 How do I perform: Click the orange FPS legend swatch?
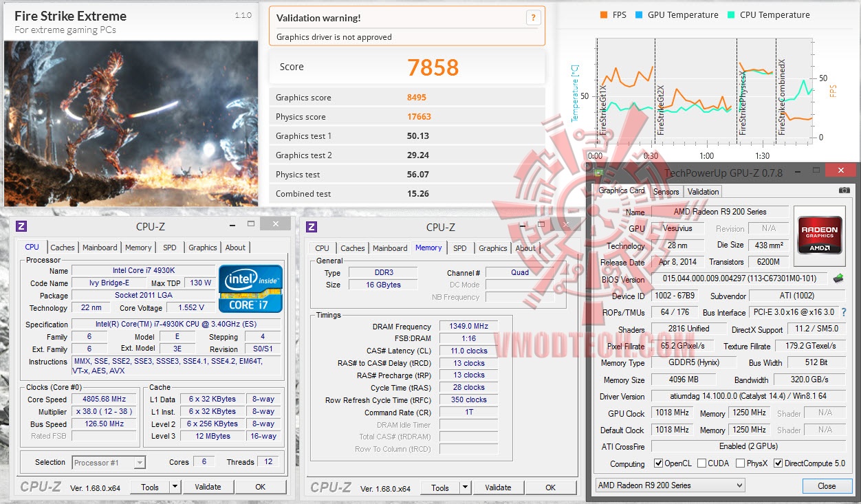coord(603,15)
